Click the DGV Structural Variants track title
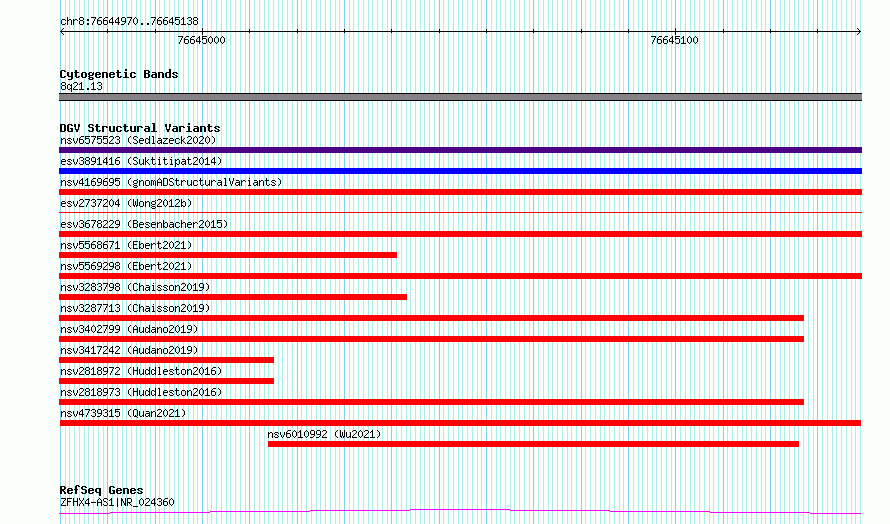 (x=140, y=128)
